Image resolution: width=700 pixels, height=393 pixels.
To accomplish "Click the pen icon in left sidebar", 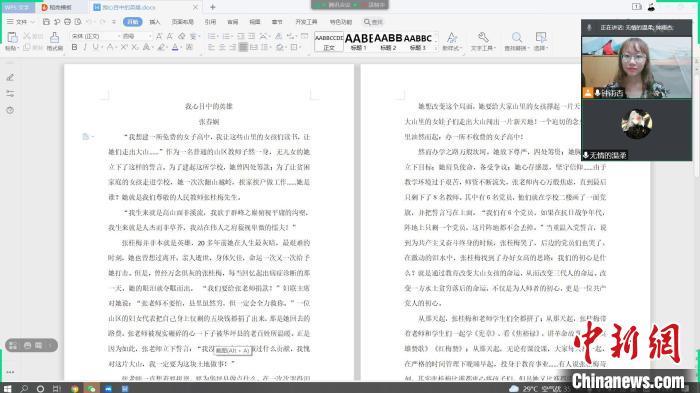I will pyautogui.click(x=10, y=78).
